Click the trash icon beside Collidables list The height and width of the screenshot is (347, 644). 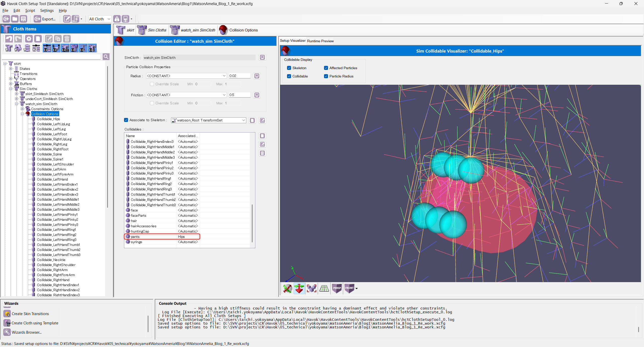click(x=262, y=153)
